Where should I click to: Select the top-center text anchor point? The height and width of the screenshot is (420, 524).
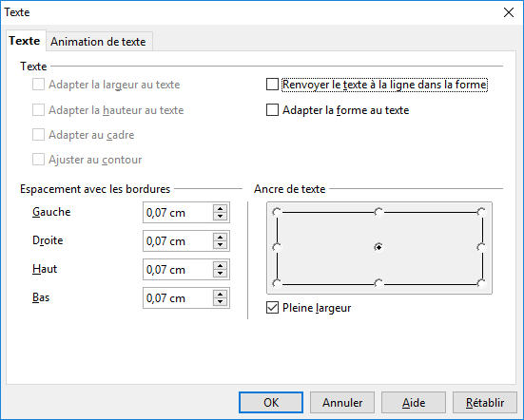[378, 212]
